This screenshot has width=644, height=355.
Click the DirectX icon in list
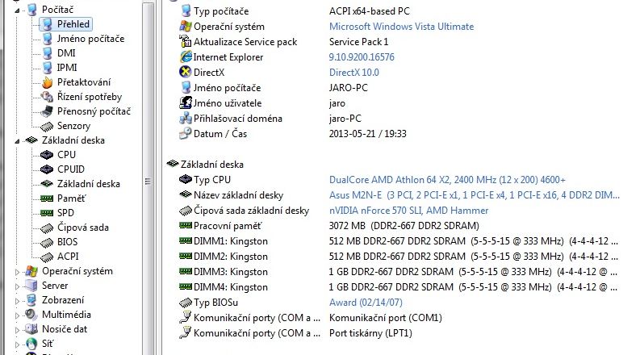click(186, 73)
